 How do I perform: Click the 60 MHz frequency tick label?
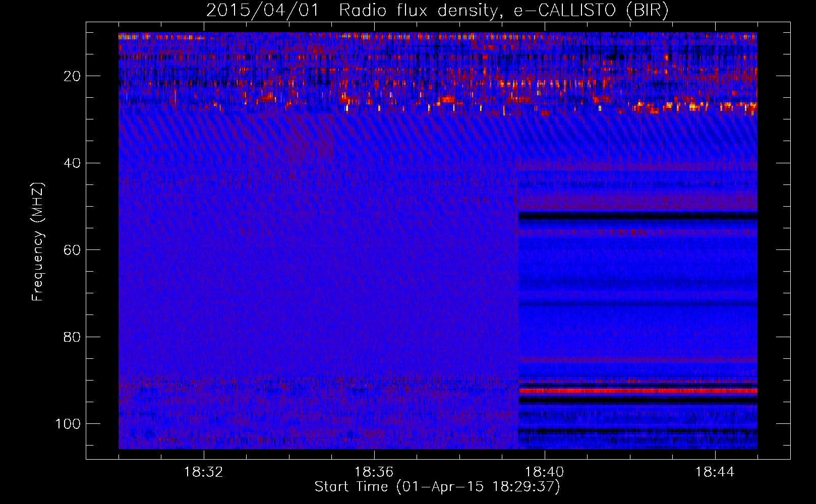pos(72,250)
